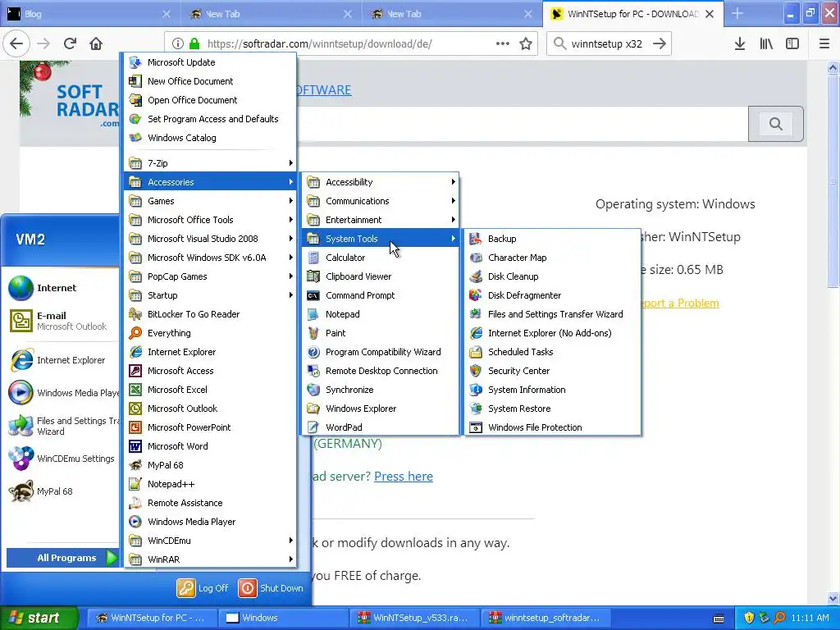Viewport: 840px width, 630px height.
Task: Open the browser downloads arrow icon
Action: pos(739,44)
